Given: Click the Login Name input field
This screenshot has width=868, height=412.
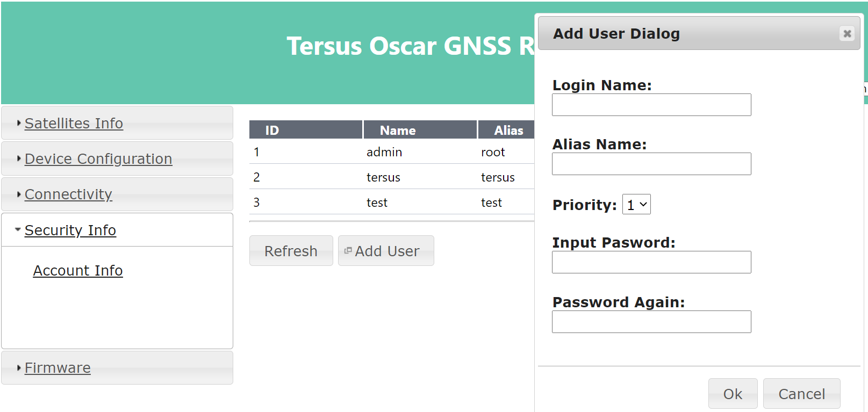Looking at the screenshot, I should pos(651,105).
